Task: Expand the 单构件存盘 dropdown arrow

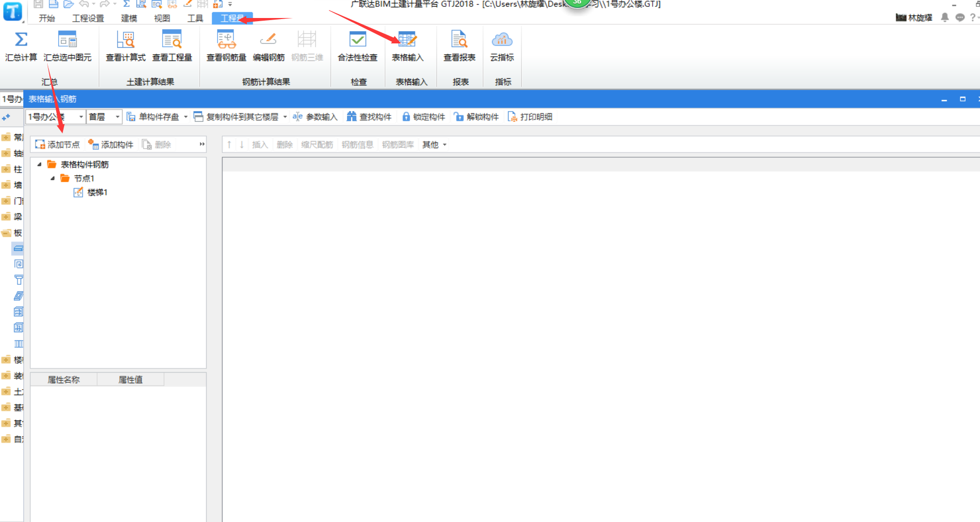Action: [185, 117]
